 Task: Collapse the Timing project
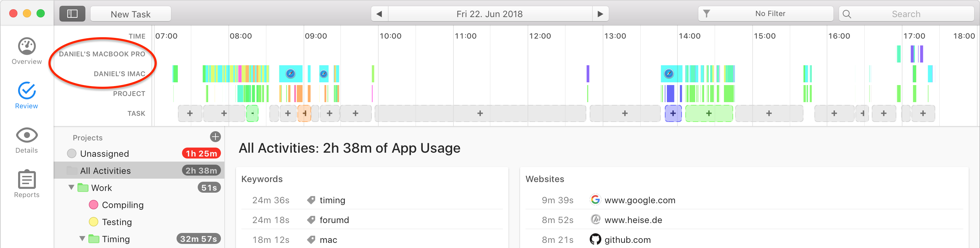point(82,239)
